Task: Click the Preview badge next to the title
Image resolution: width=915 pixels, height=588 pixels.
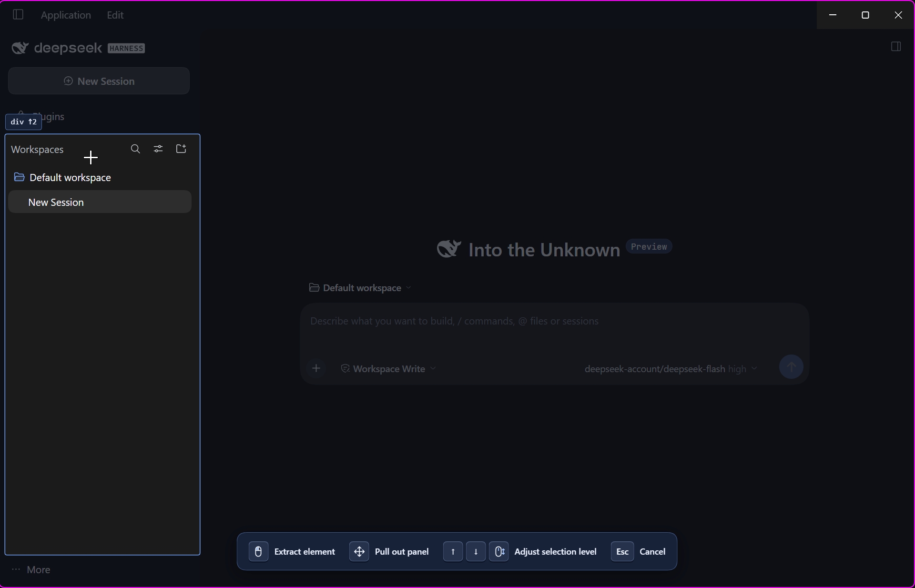Action: point(649,246)
